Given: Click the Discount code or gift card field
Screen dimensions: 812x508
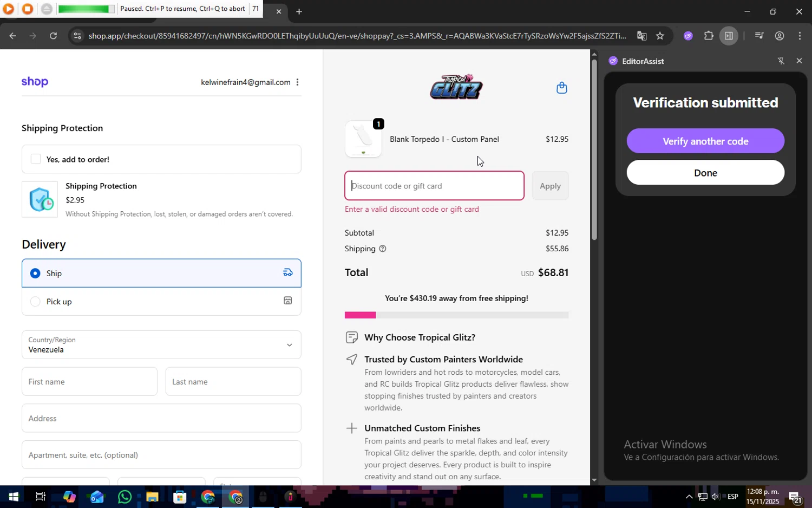Looking at the screenshot, I should point(434,186).
